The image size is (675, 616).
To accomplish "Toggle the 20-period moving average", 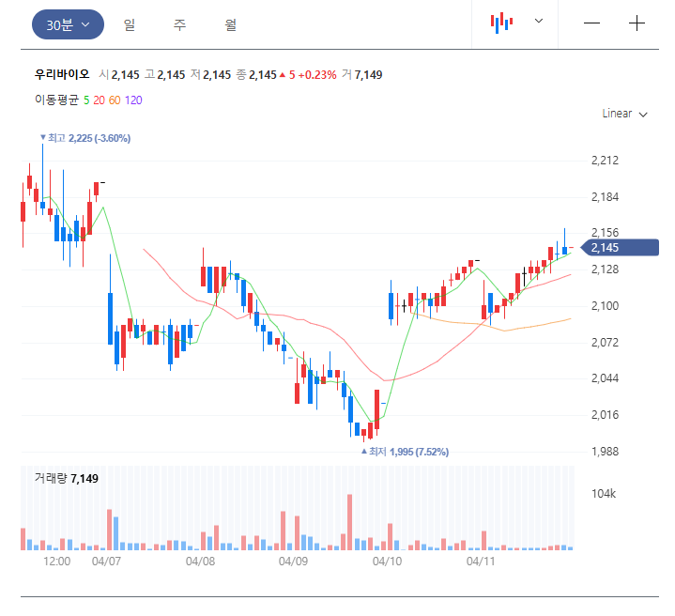I will [99, 100].
